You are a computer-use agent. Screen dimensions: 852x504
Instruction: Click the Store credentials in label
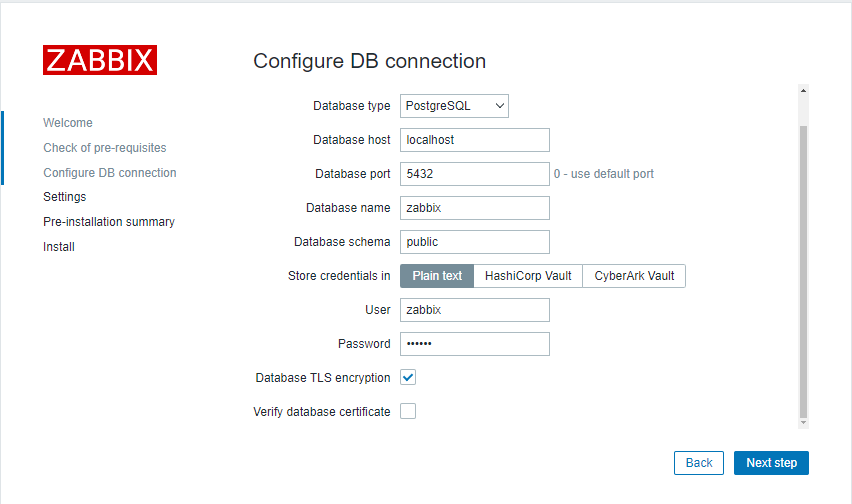339,276
